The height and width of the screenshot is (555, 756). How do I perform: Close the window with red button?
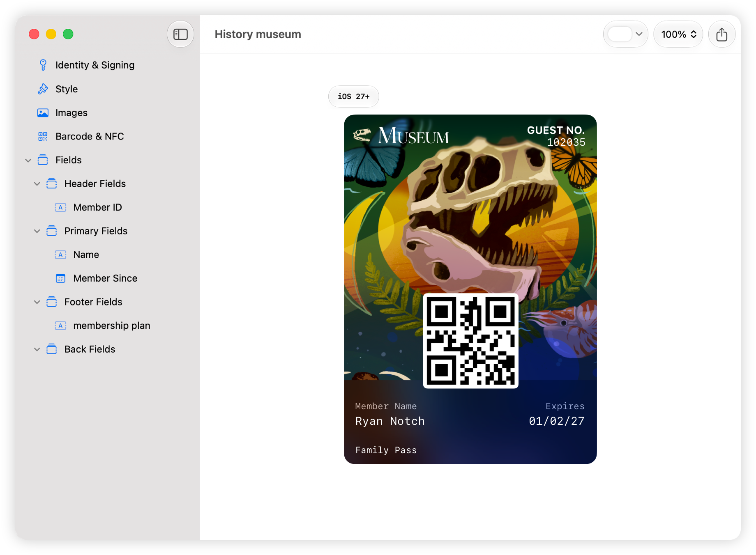(x=34, y=34)
